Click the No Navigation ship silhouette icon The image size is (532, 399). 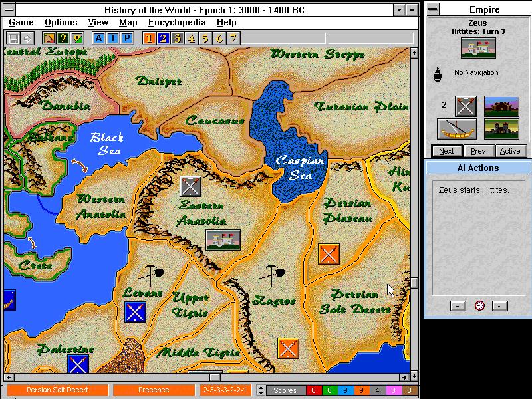(x=438, y=74)
